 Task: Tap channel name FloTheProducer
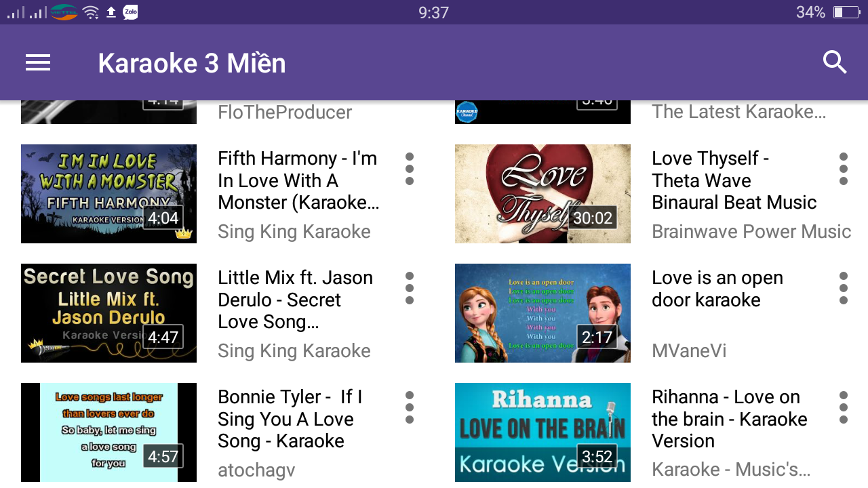click(x=285, y=113)
